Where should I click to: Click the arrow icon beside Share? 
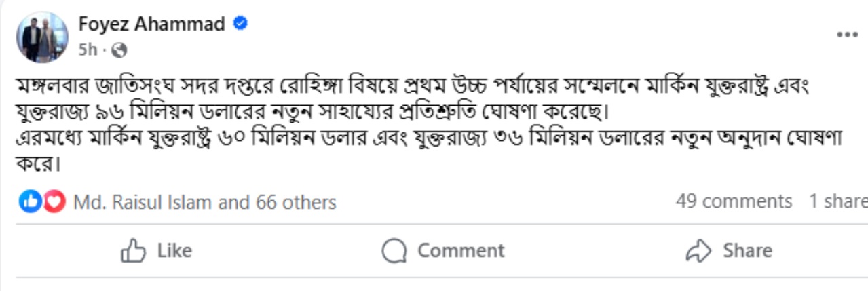(x=698, y=251)
